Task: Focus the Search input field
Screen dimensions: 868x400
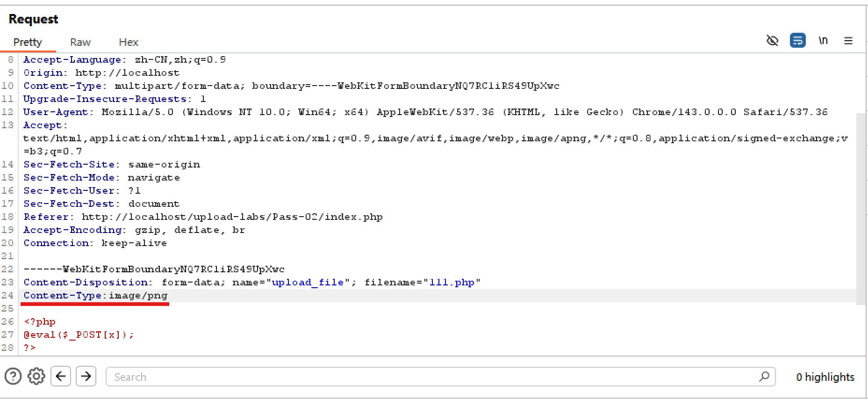Action: 440,377
